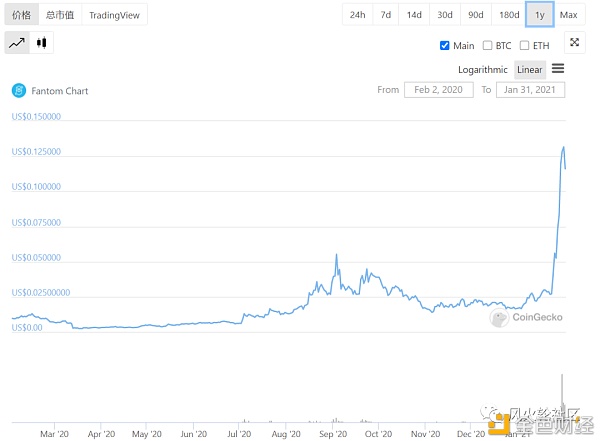Click the US$0.100000 axis label
The height and width of the screenshot is (441, 600).
pos(36,187)
